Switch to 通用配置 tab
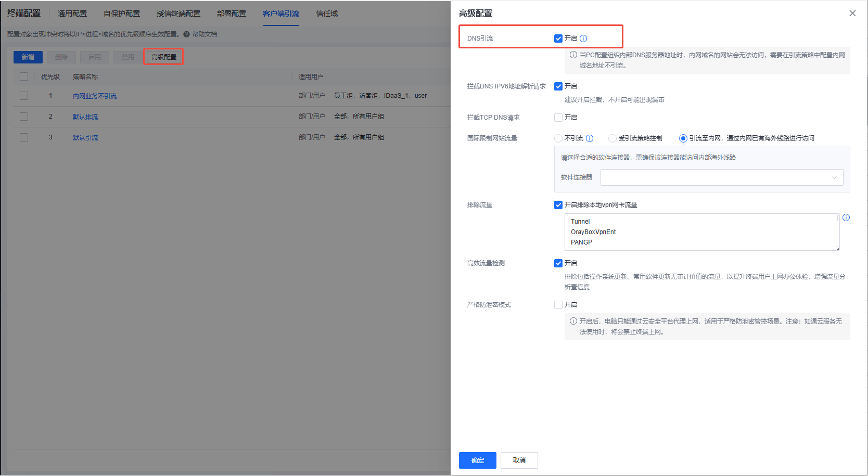 click(x=72, y=14)
